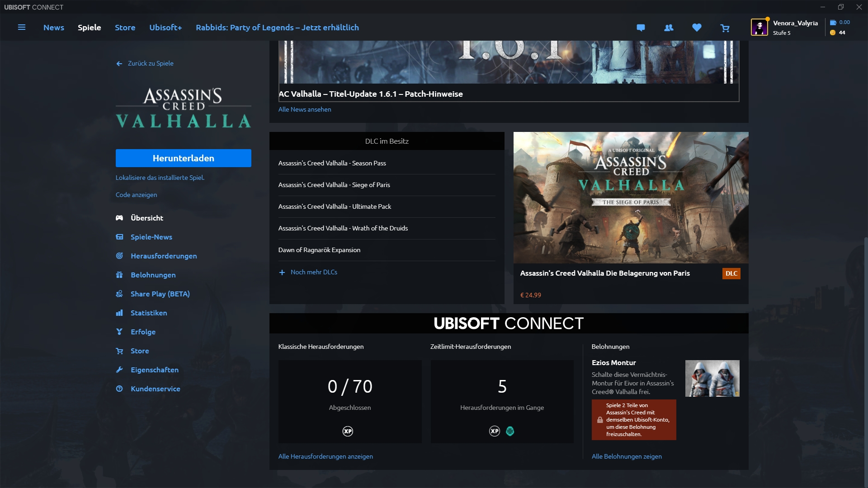Click the back arrow next to Zurück zu Spiele
Image resolution: width=868 pixels, height=488 pixels.
[x=119, y=64]
